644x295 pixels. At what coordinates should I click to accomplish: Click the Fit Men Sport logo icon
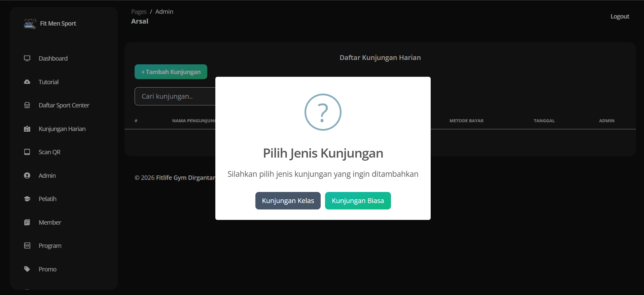coord(30,24)
